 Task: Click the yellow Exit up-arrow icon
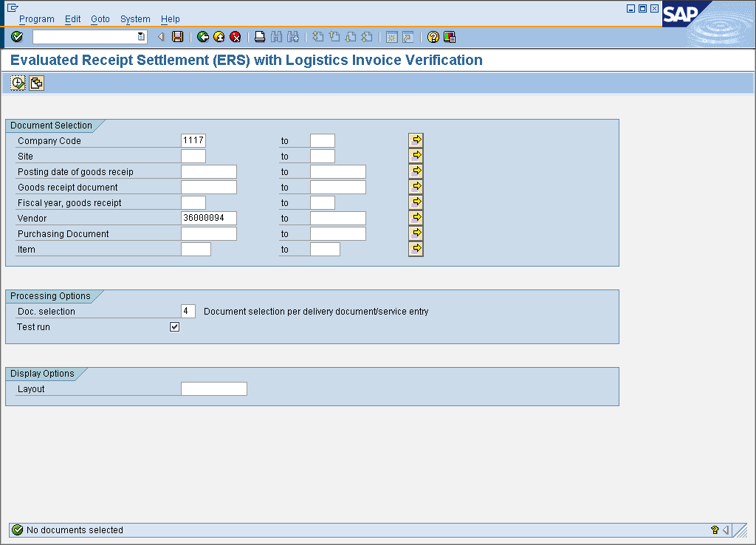(x=219, y=37)
